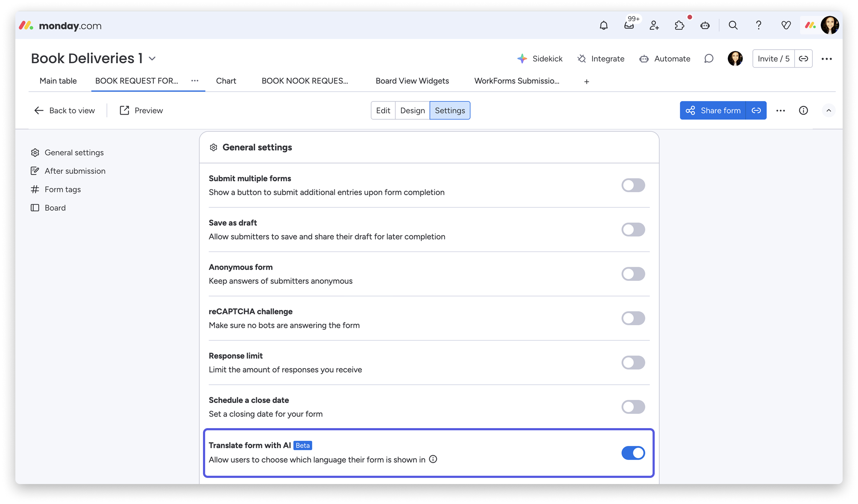Screen dimensions: 858x504
Task: Add a new board view with plus
Action: pyautogui.click(x=587, y=82)
